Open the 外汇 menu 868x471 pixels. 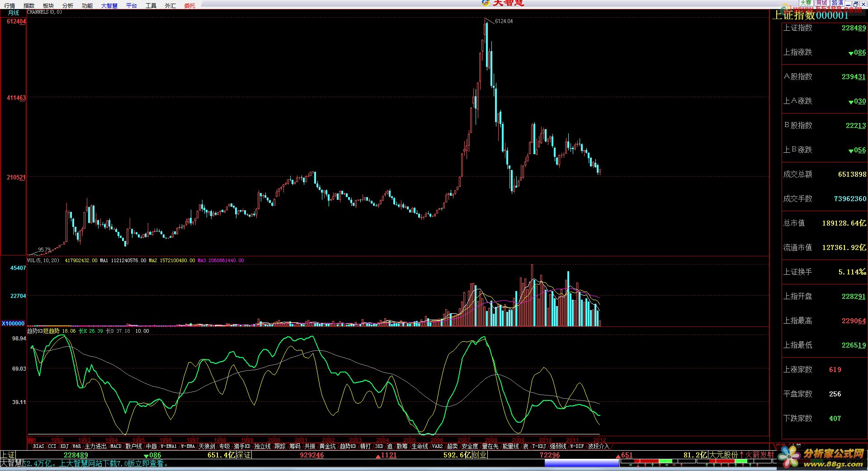pos(170,6)
